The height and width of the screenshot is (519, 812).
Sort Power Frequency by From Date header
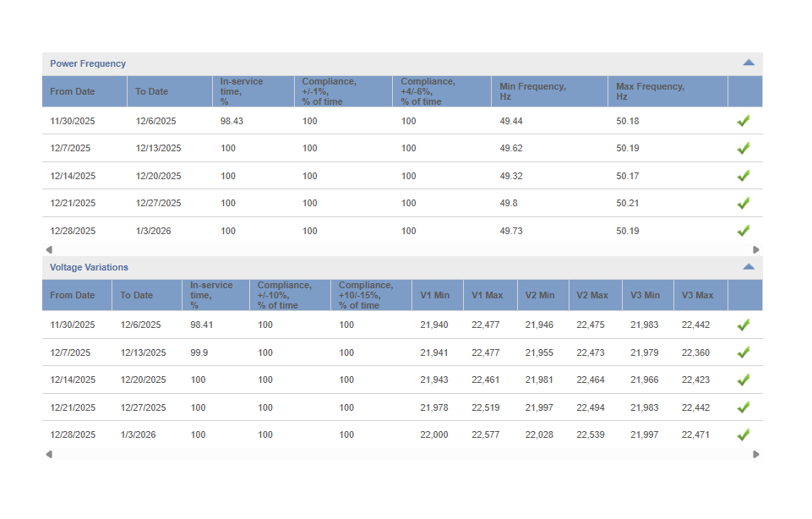point(84,91)
